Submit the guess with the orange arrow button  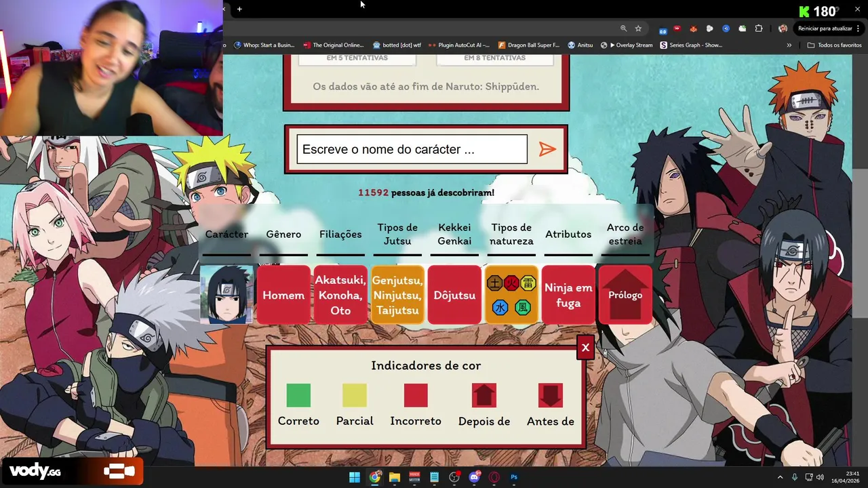click(x=547, y=149)
